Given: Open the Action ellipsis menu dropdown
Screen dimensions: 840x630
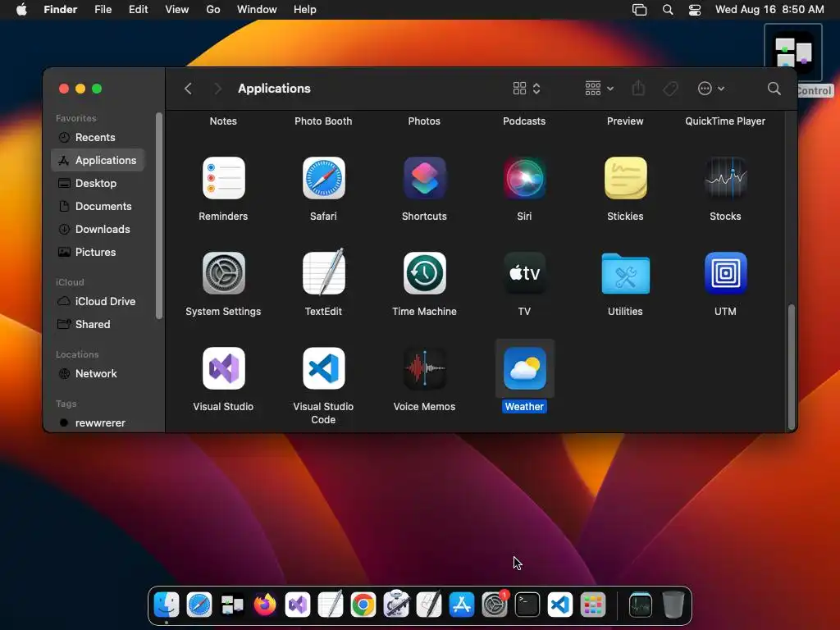Looking at the screenshot, I should pyautogui.click(x=711, y=89).
